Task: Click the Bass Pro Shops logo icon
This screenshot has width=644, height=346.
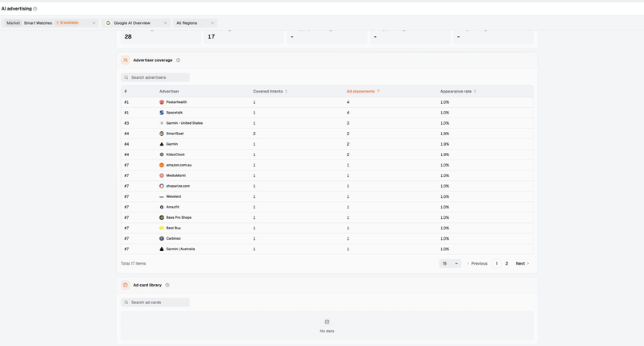Action: point(162,217)
